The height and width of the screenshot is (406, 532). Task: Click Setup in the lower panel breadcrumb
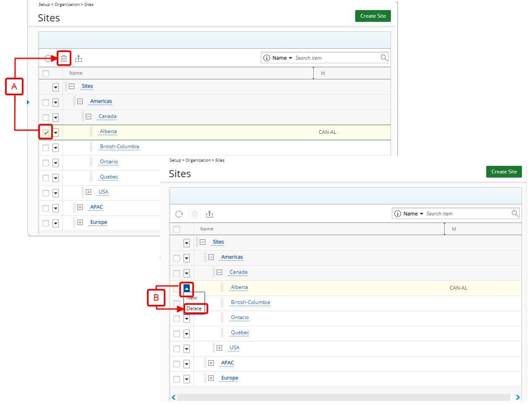point(175,160)
